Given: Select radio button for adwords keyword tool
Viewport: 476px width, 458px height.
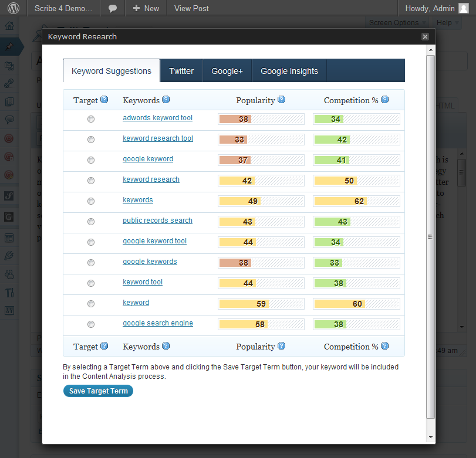Looking at the screenshot, I should tap(90, 119).
